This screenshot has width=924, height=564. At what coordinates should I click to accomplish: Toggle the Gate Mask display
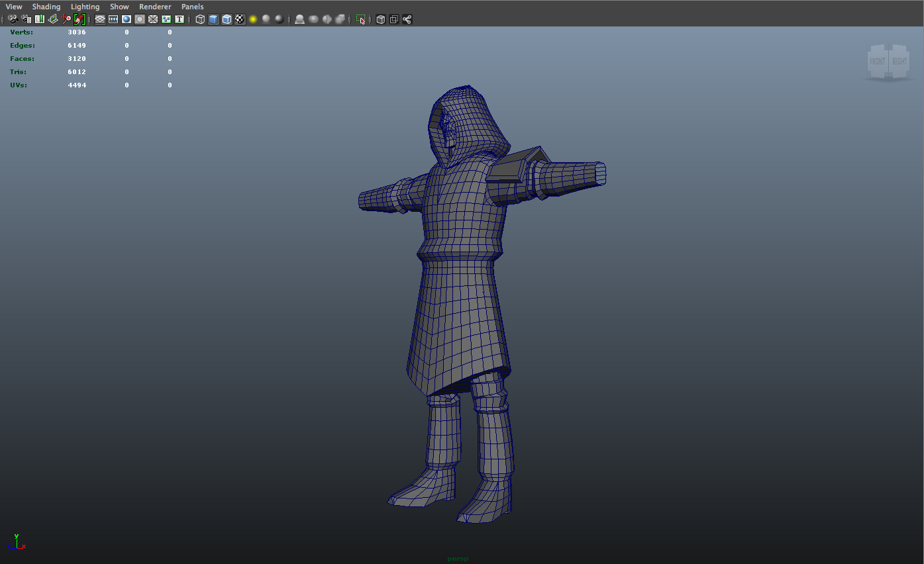[140, 19]
